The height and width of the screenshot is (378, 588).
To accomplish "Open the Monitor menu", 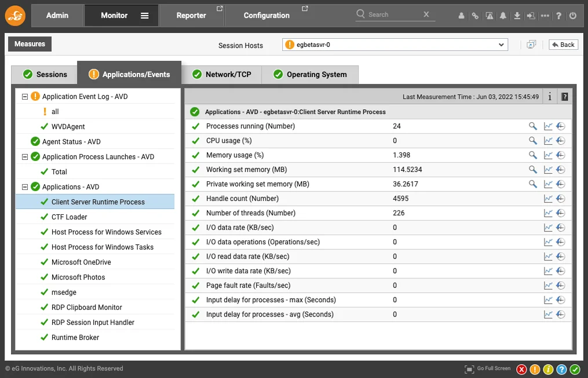I will coord(114,16).
